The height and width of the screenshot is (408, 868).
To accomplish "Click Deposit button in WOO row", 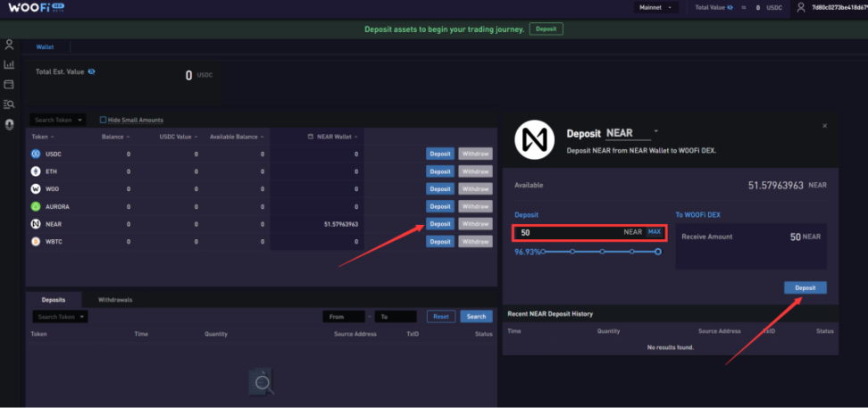I will coord(440,188).
